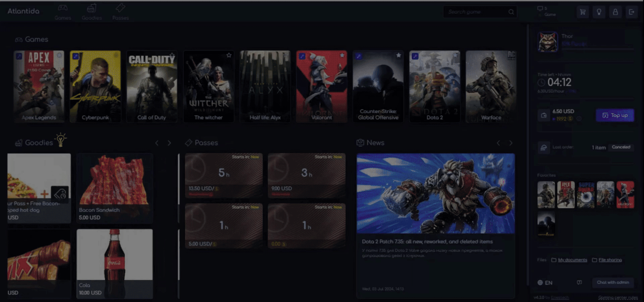Toggle favorite star on Dota 2 card

[455, 56]
